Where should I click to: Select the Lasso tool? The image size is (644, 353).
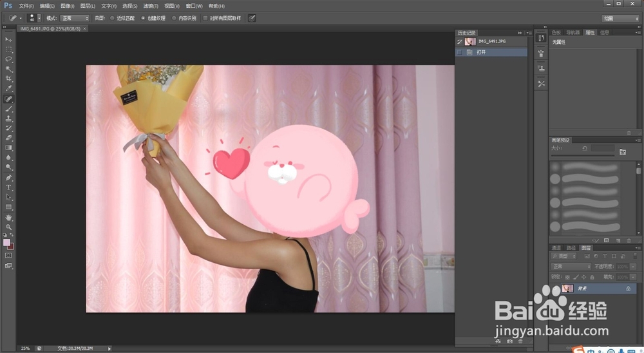(x=8, y=59)
